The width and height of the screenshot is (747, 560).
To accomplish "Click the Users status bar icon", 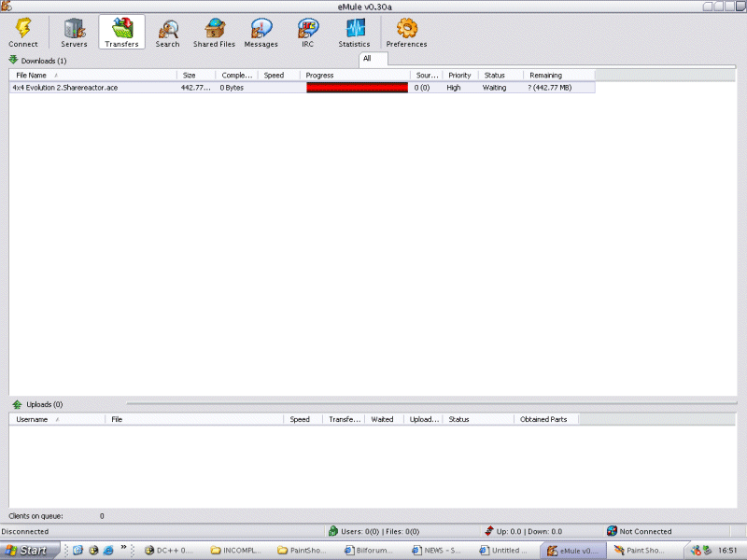I will coord(333,531).
